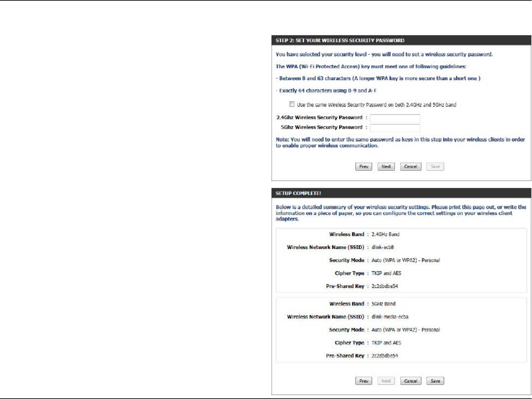Focus the 2.4Ghz Wireless Security Password field

395,118
